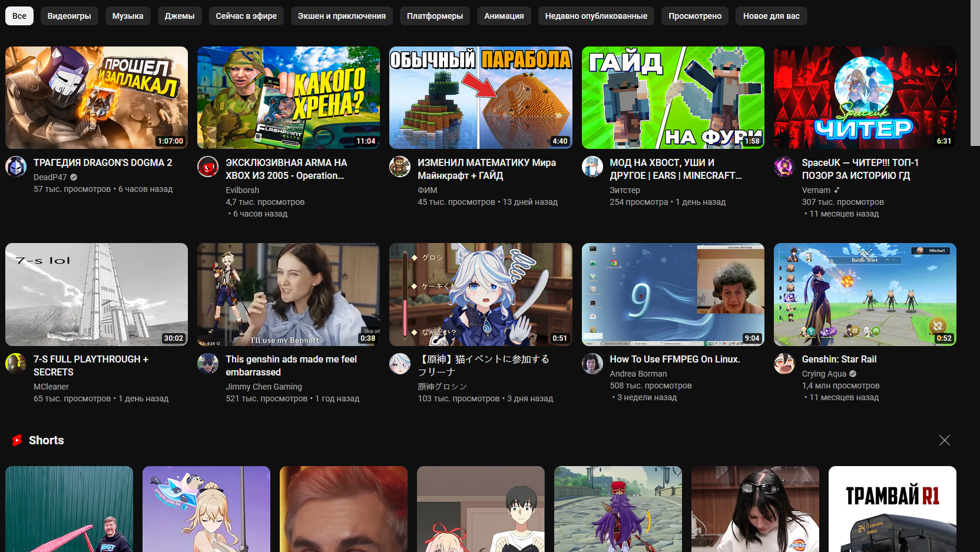The image size is (980, 552).
Task: Click ИЗМЕНИЛ МАТЕМАТИКУ Мира Майнкрафт title
Action: click(x=486, y=169)
